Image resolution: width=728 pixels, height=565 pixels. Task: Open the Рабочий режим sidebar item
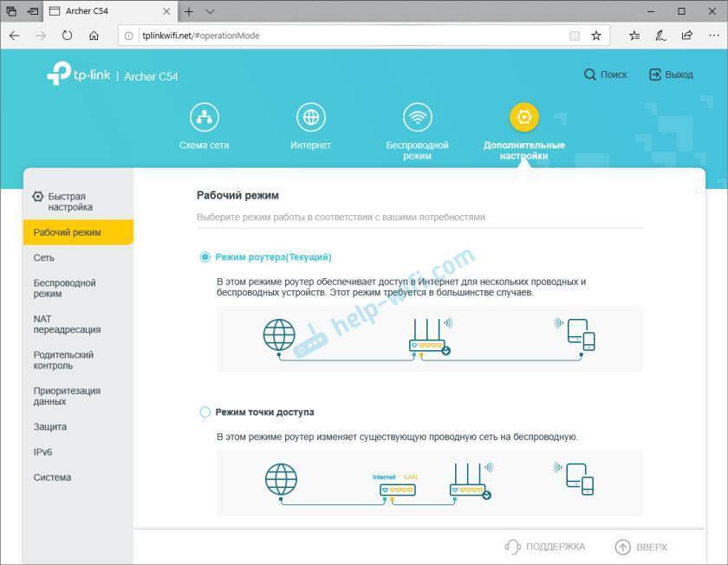point(79,232)
